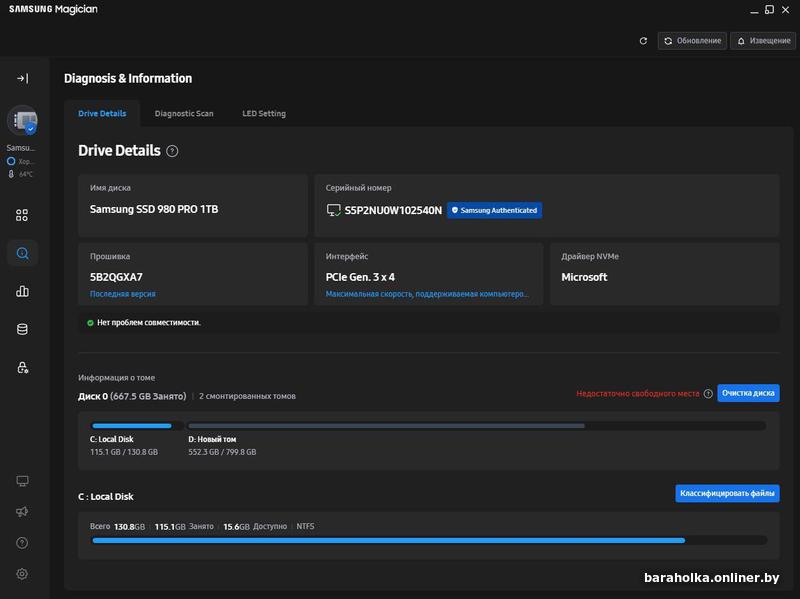
Task: Open the megaphone notices icon
Action: (x=22, y=512)
